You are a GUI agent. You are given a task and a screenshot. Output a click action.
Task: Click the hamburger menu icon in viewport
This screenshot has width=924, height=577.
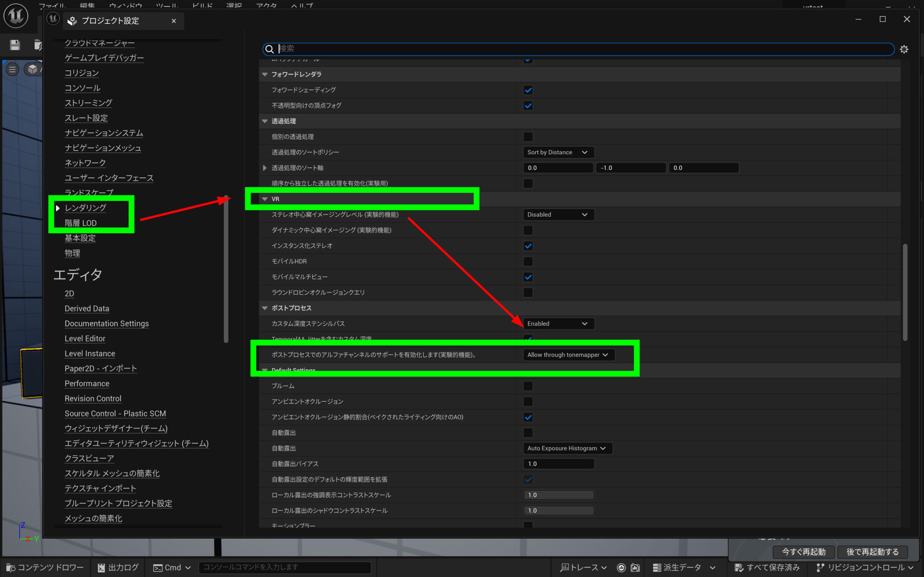coord(12,70)
